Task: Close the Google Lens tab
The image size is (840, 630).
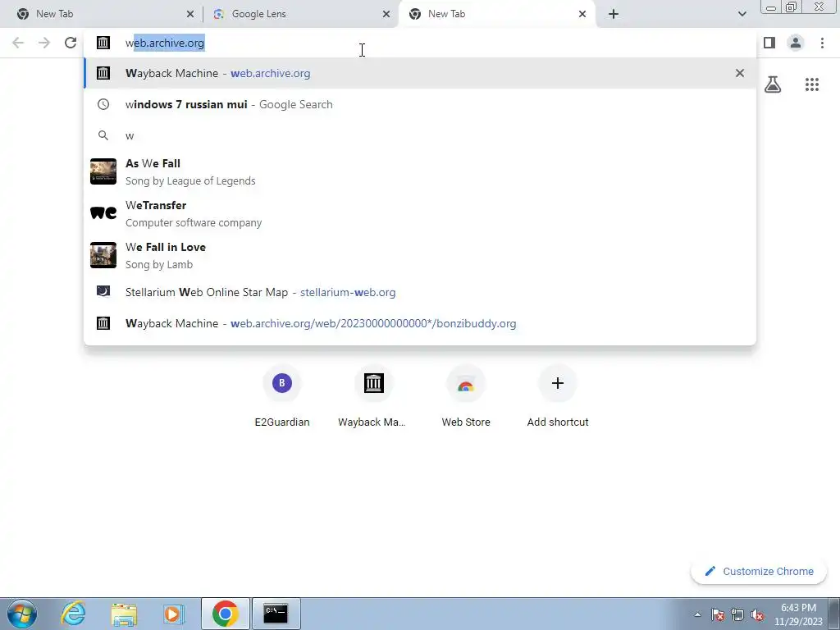Action: tap(386, 14)
